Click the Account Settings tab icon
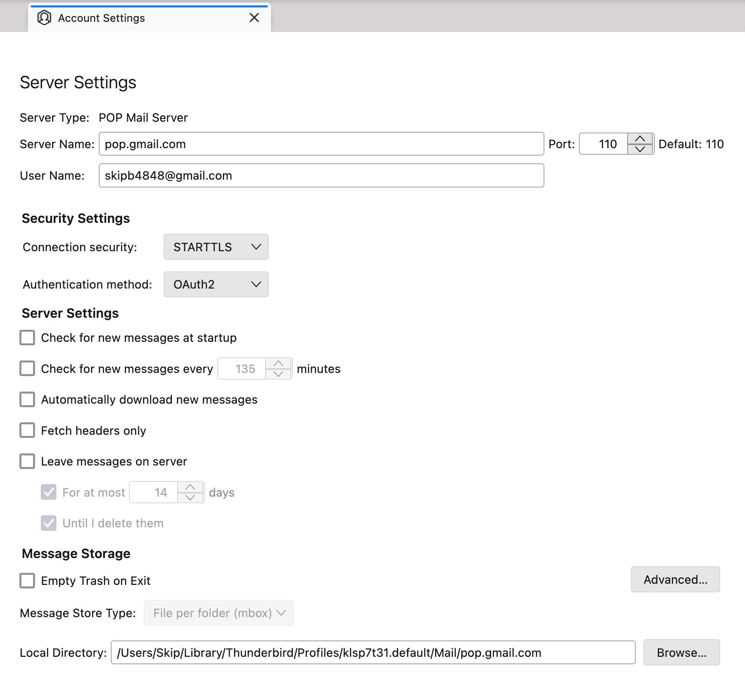The width and height of the screenshot is (745, 700). [x=44, y=18]
